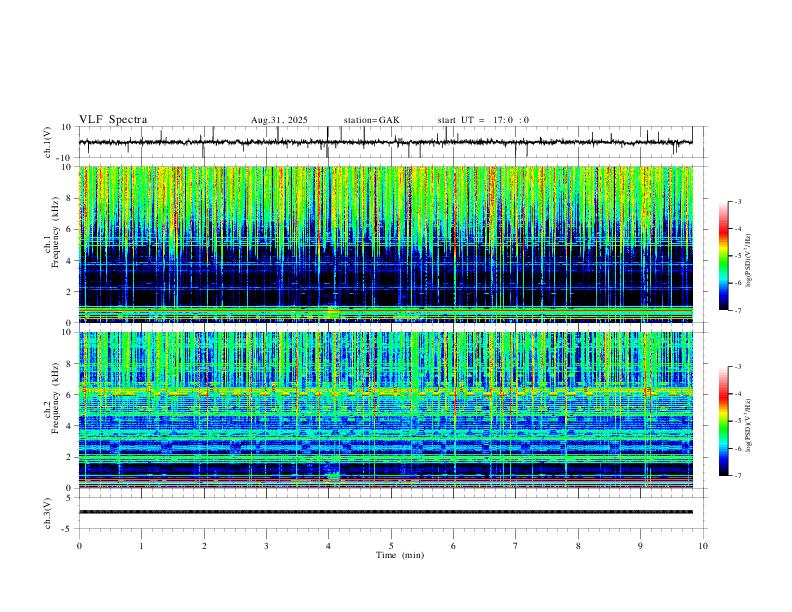Click the ch.1 spectrogram panel
The width and height of the screenshot is (792, 612).
point(386,244)
